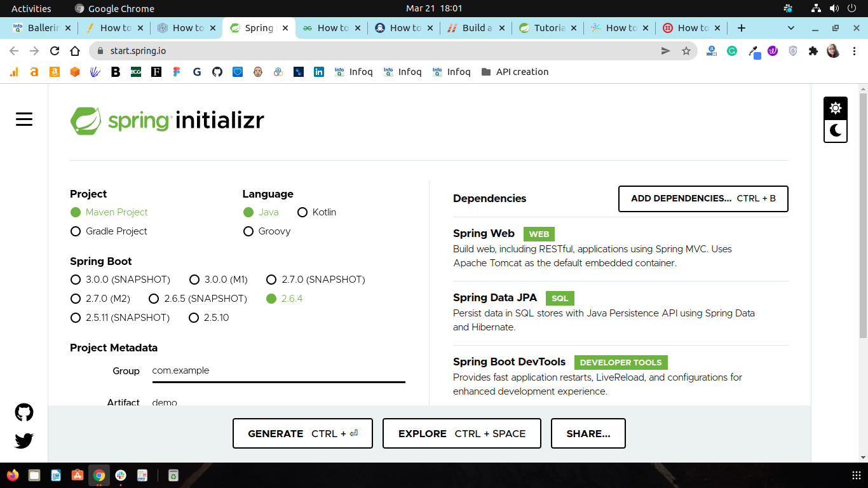
Task: Switch to the Ballerina browser tab
Action: (43, 28)
